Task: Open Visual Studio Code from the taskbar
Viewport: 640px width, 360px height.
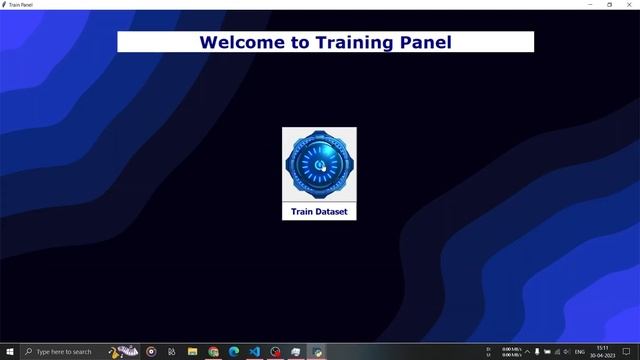Action: (255, 351)
